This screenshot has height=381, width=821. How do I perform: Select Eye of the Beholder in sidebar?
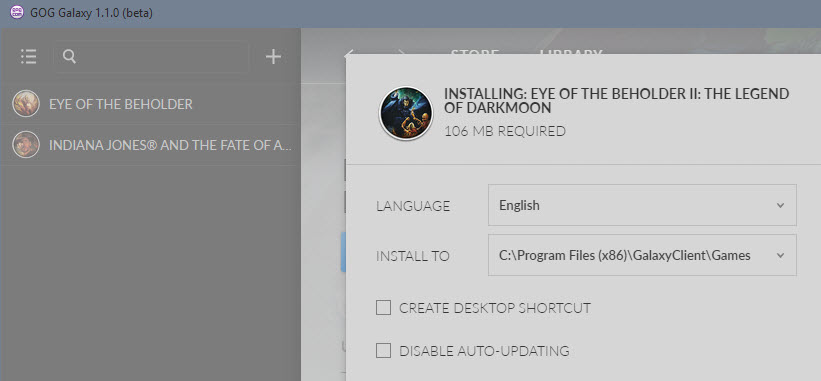(x=150, y=104)
